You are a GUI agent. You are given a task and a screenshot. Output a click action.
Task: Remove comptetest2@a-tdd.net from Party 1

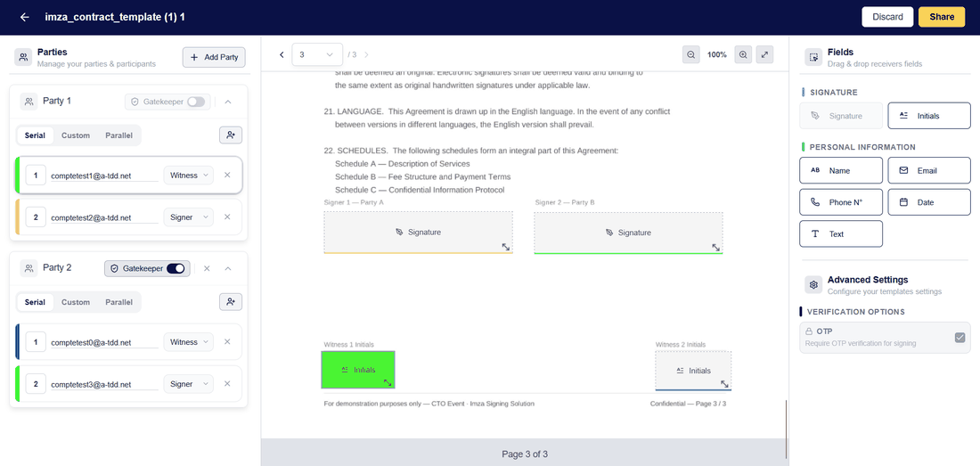point(227,217)
